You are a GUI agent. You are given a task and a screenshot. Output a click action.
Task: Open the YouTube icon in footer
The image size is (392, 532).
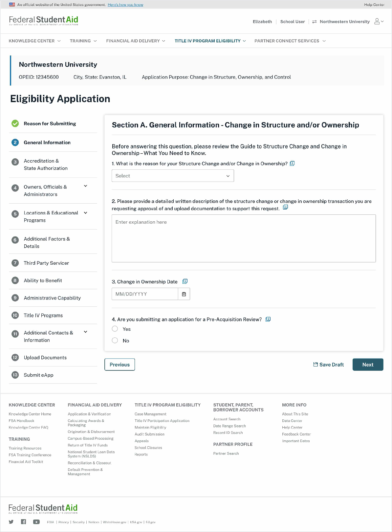coord(36,522)
